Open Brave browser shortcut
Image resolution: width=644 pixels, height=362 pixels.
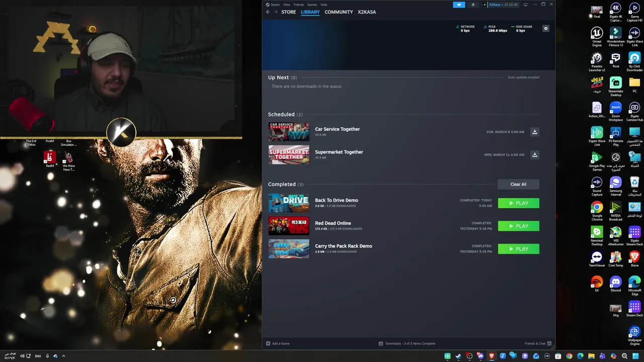pyautogui.click(x=634, y=259)
